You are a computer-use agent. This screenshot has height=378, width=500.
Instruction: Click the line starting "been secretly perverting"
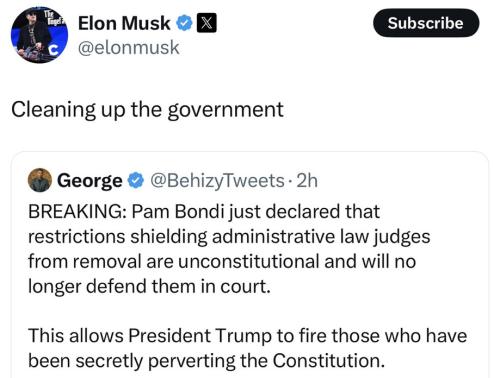(206, 361)
